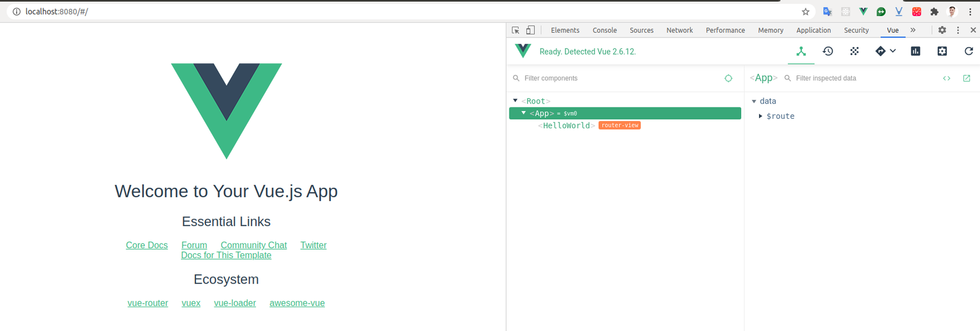Screen dimensions: 980x331
Task: Open Docs for This Template link
Action: [x=226, y=255]
